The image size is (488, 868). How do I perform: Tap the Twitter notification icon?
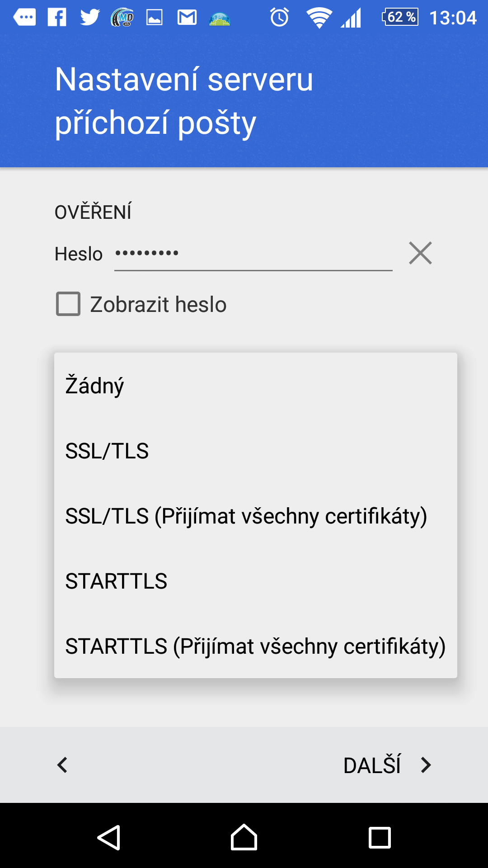pyautogui.click(x=89, y=18)
